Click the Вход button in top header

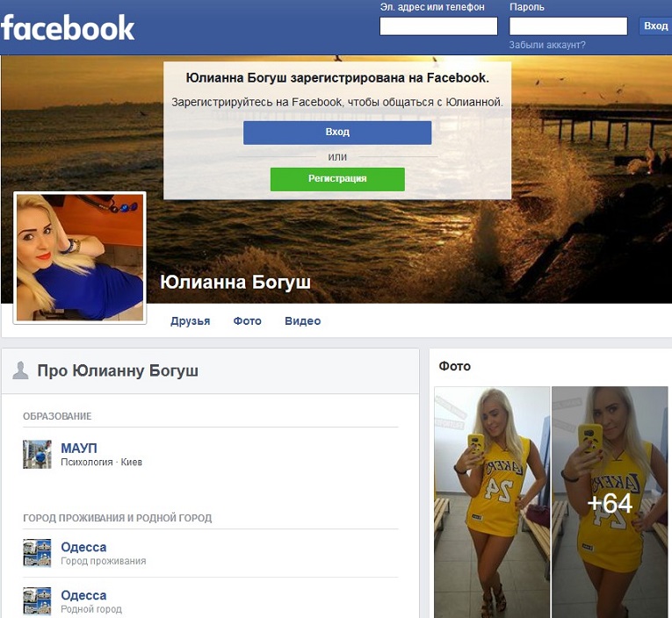point(655,26)
